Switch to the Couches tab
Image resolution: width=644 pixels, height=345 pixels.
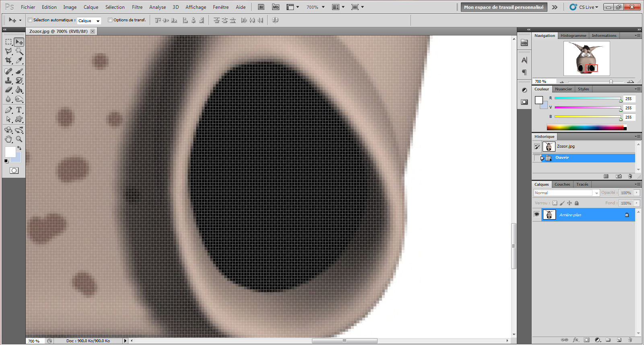pyautogui.click(x=562, y=185)
